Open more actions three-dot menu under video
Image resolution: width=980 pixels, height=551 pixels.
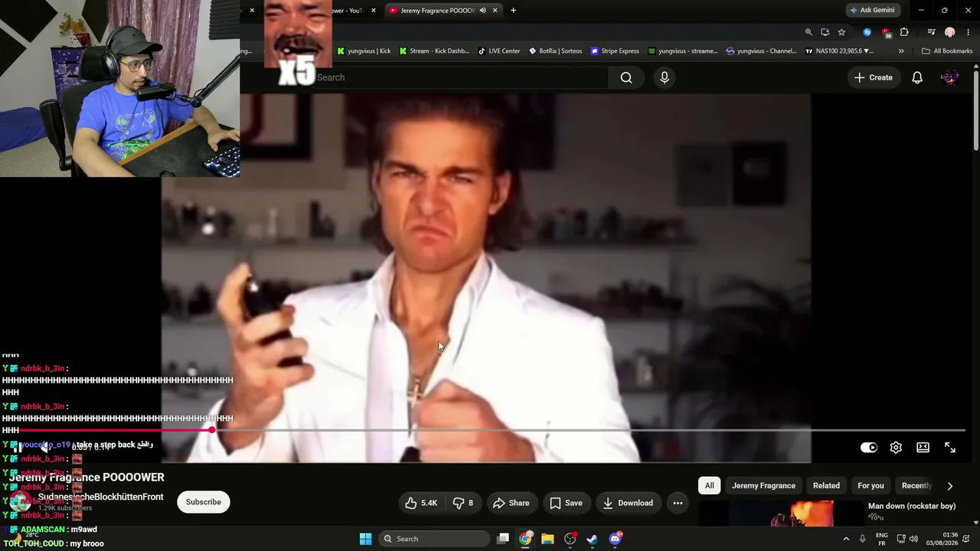pyautogui.click(x=678, y=503)
